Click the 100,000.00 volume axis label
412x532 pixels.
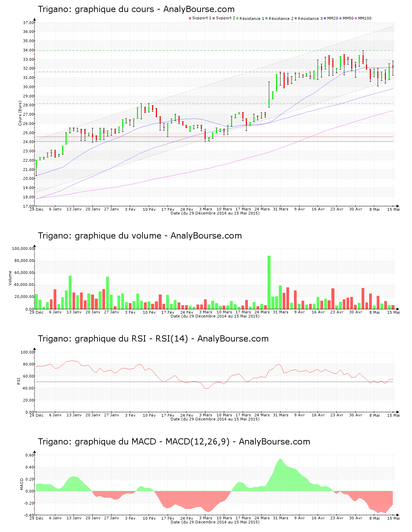click(23, 248)
